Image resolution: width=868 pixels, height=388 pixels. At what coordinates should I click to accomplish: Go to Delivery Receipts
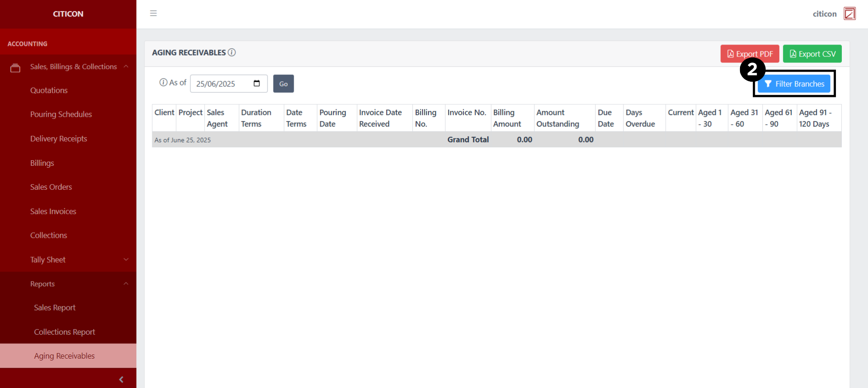(59, 139)
